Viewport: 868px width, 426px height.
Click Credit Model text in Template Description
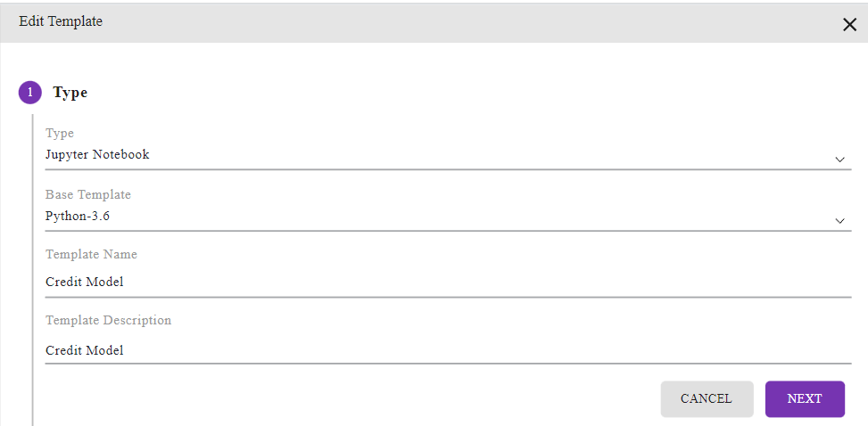85,350
